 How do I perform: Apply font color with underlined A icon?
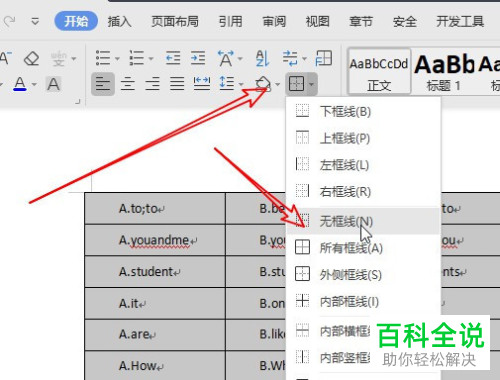coord(20,84)
